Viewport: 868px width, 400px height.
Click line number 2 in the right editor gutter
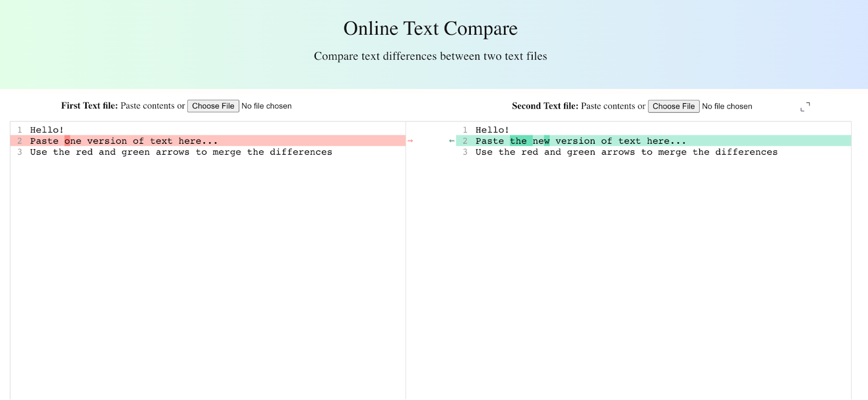pyautogui.click(x=465, y=141)
